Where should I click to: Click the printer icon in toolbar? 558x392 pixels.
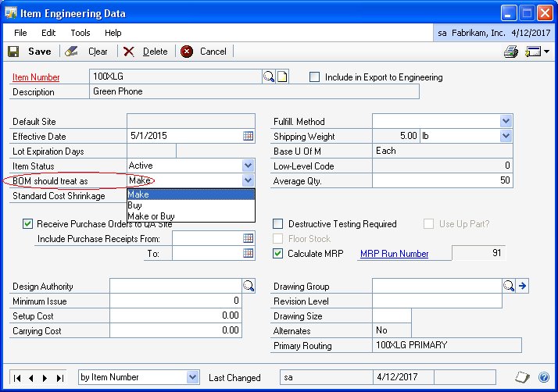coord(511,52)
